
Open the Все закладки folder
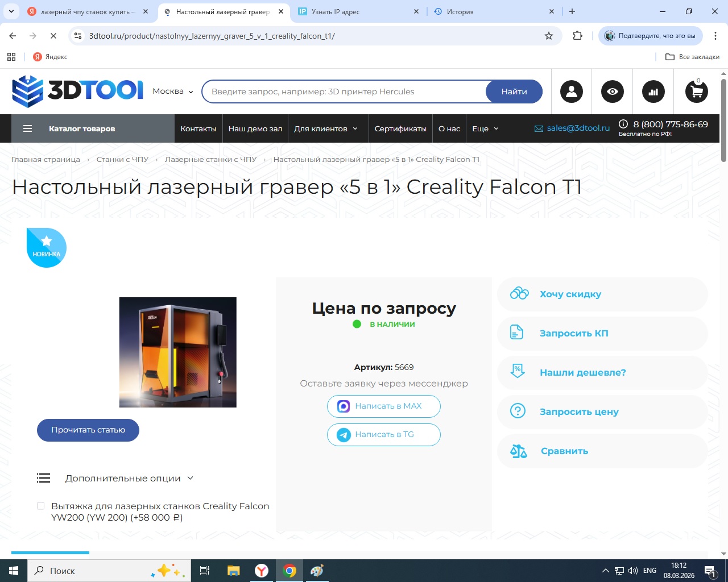[692, 57]
